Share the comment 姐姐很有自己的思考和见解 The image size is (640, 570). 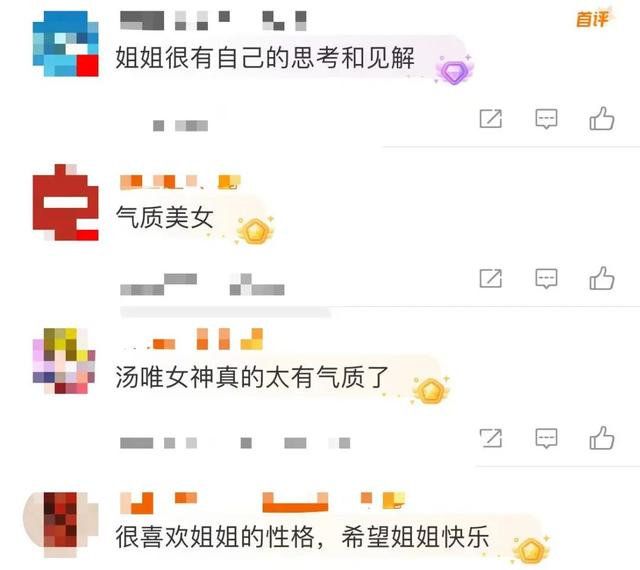pos(491,119)
